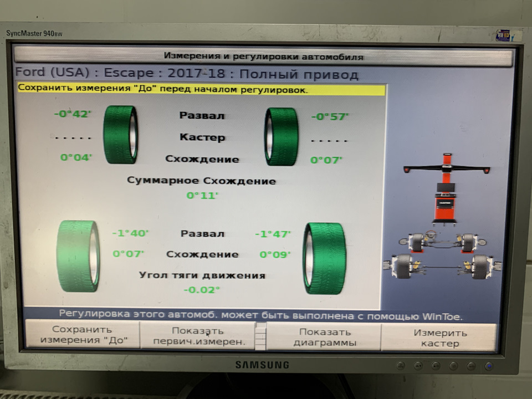Click front left toe value 0°04'
Image resolution: width=532 pixels, height=399 pixels.
76,157
